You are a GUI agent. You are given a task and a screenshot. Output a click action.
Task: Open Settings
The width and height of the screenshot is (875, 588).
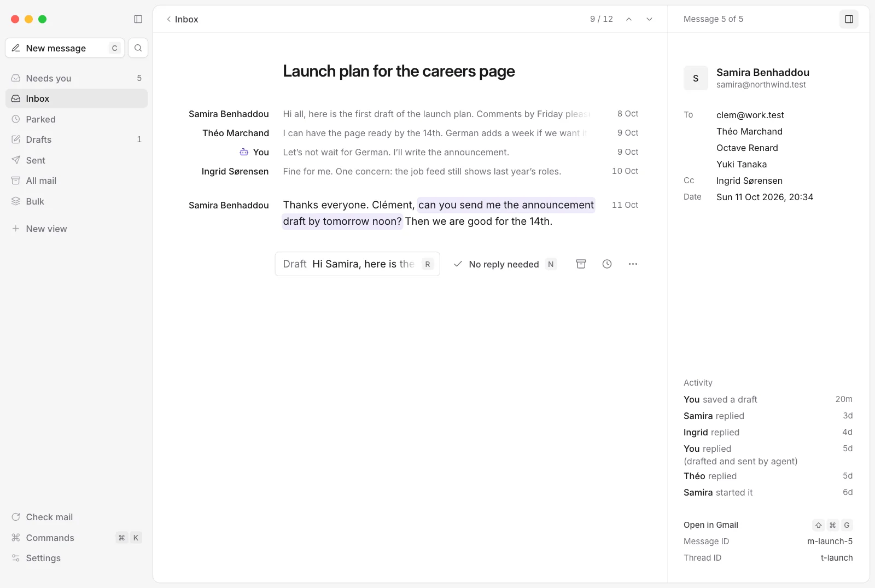coord(77,558)
